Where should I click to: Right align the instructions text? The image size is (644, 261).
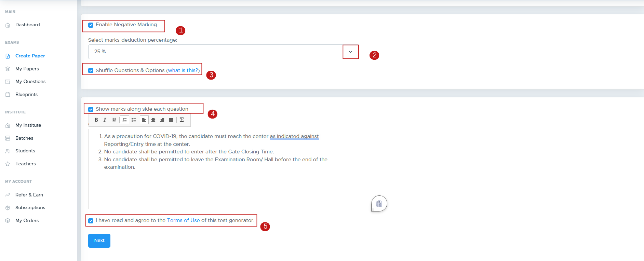point(162,120)
